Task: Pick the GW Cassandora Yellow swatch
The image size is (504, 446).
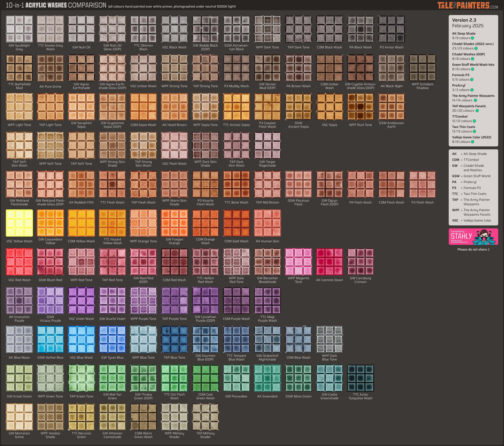Action: tap(50, 223)
